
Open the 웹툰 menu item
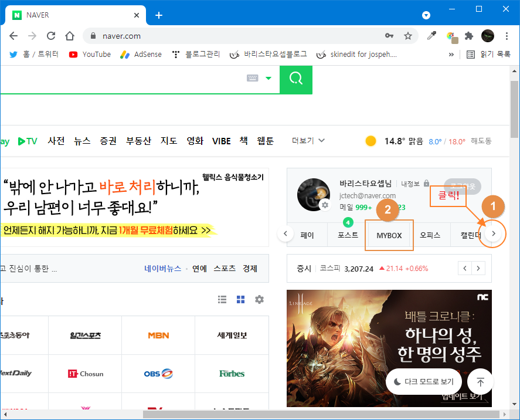tap(266, 141)
